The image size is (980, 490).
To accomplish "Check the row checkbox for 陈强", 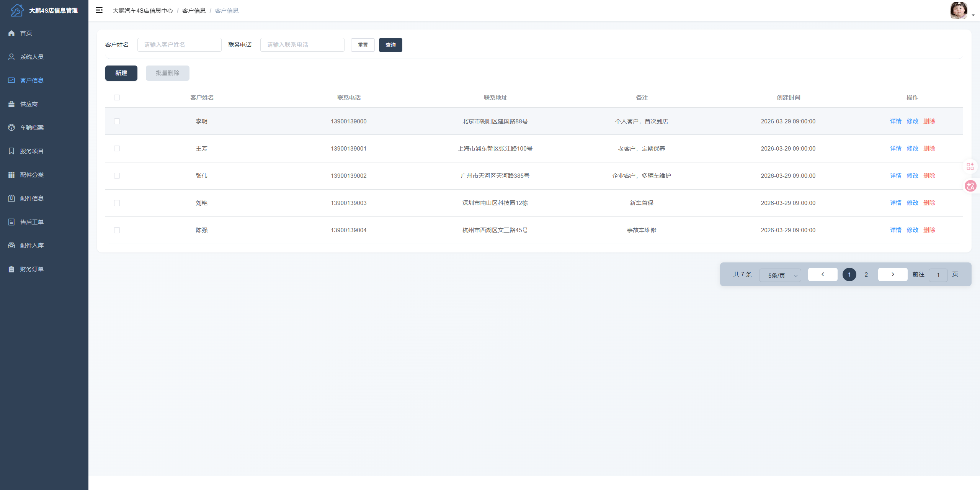I will pyautogui.click(x=117, y=230).
